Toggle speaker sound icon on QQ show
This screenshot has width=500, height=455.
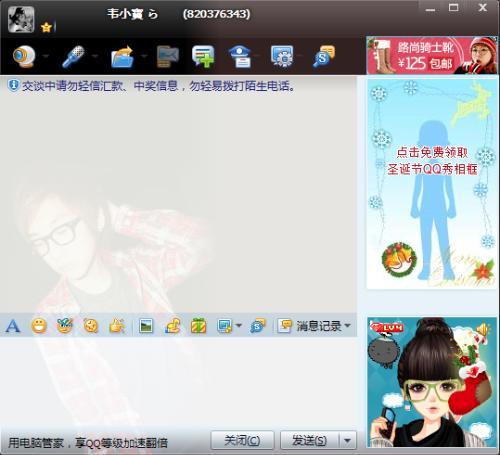pos(482,330)
